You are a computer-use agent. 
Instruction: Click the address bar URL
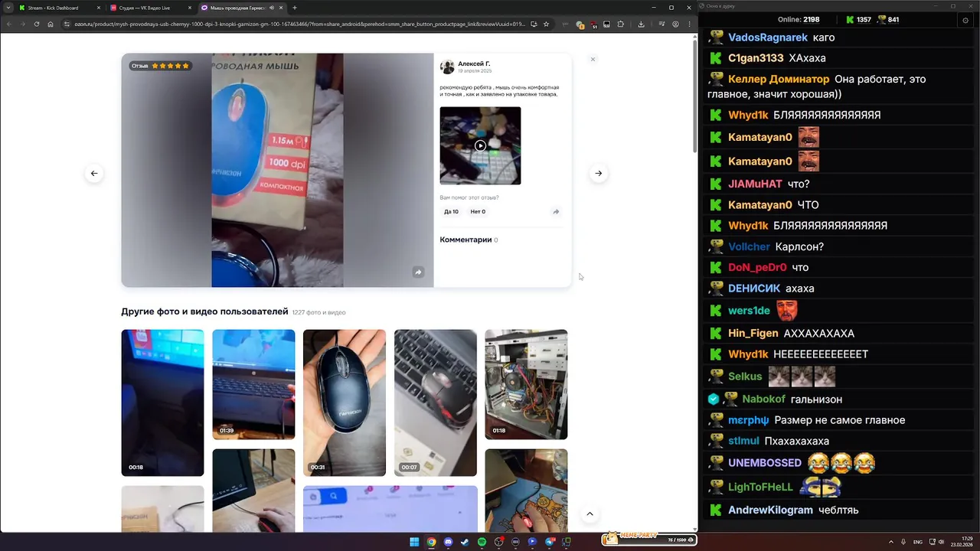(299, 24)
